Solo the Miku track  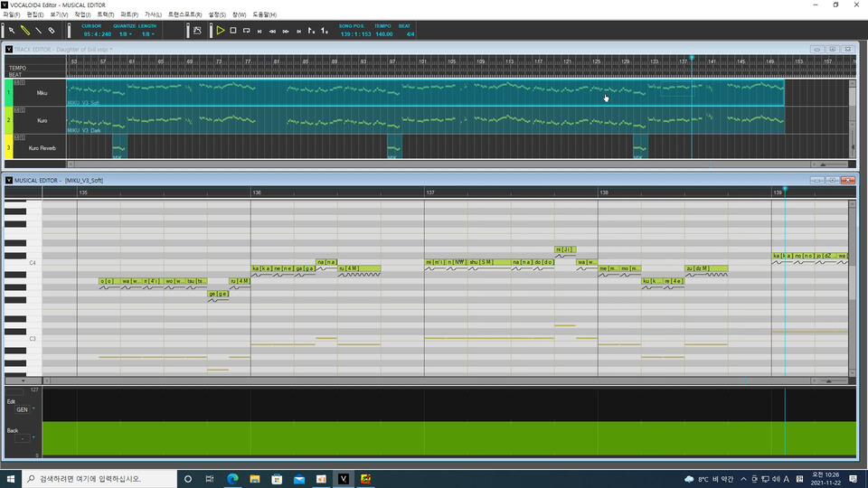(x=22, y=82)
